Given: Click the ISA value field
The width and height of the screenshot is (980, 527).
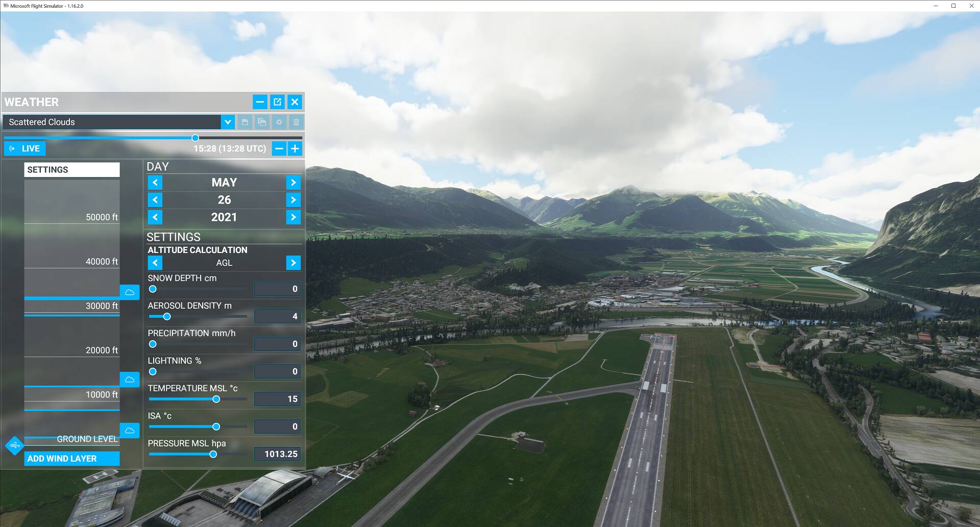Looking at the screenshot, I should click(x=277, y=426).
